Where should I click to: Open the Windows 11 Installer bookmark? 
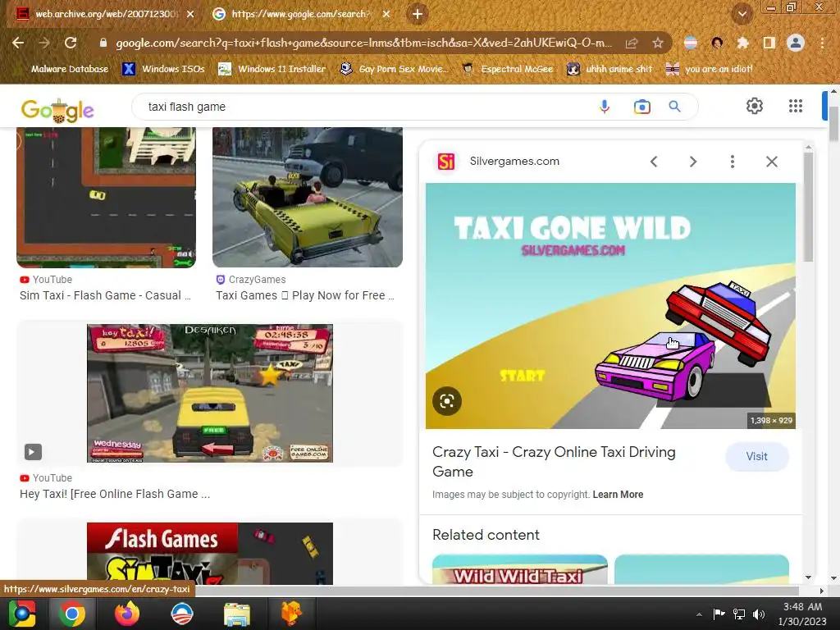pyautogui.click(x=272, y=69)
